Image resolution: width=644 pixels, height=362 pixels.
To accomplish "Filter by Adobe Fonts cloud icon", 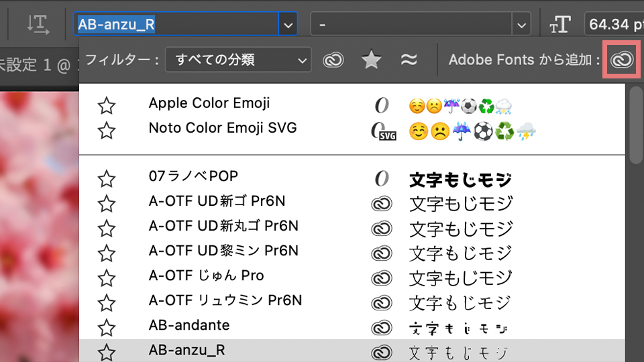I will (333, 60).
